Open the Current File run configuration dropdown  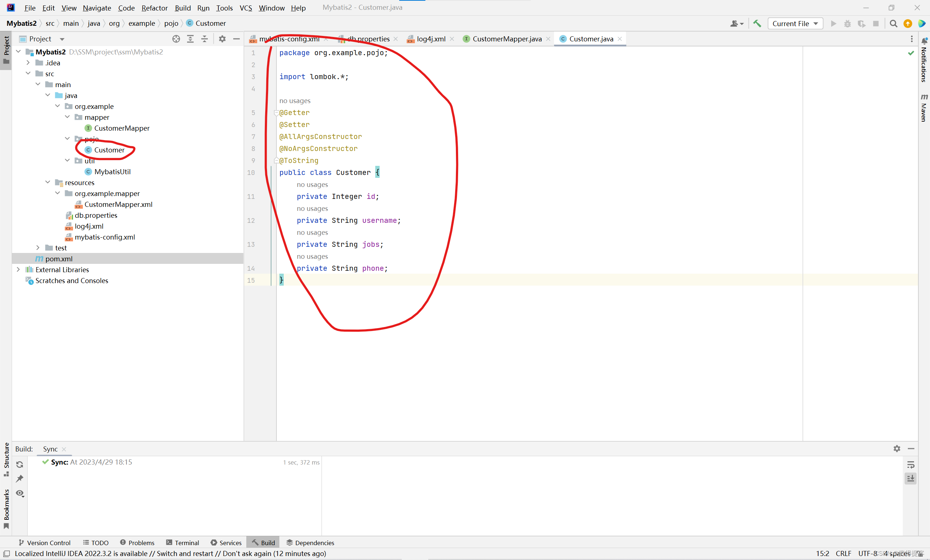tap(795, 23)
